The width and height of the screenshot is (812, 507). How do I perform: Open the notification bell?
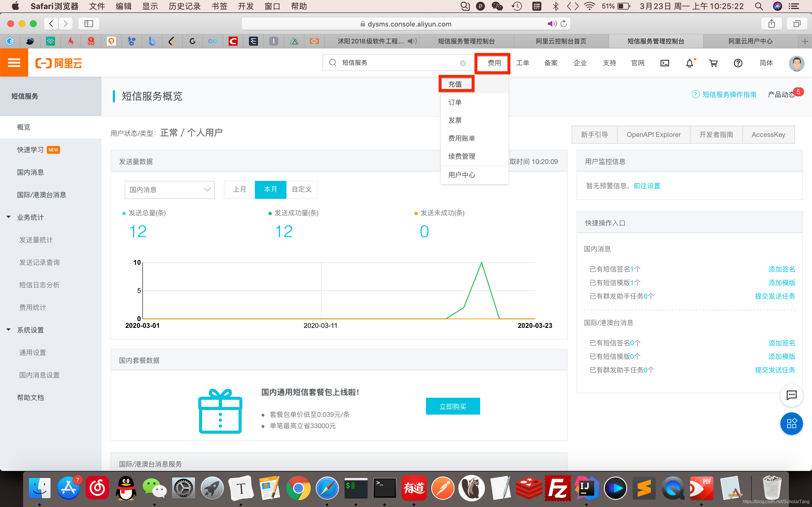tap(689, 63)
